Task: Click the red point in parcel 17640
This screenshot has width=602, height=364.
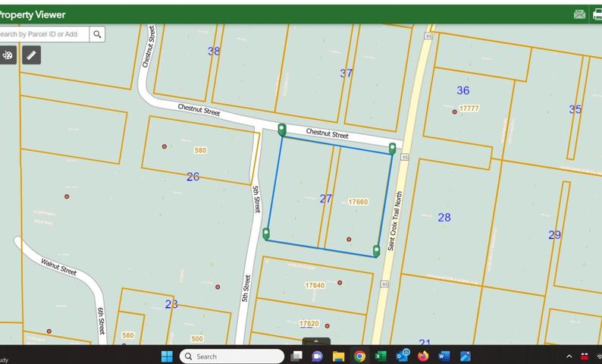Action: 340,283
